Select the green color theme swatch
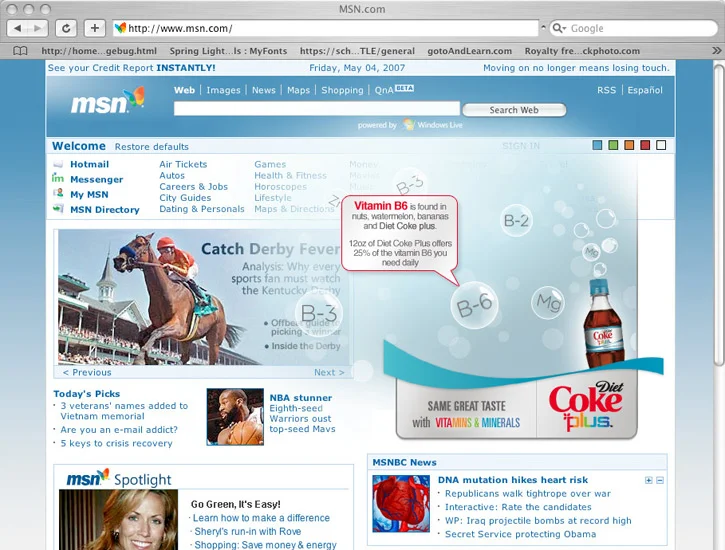Viewport: 725px width, 550px height. [x=613, y=145]
